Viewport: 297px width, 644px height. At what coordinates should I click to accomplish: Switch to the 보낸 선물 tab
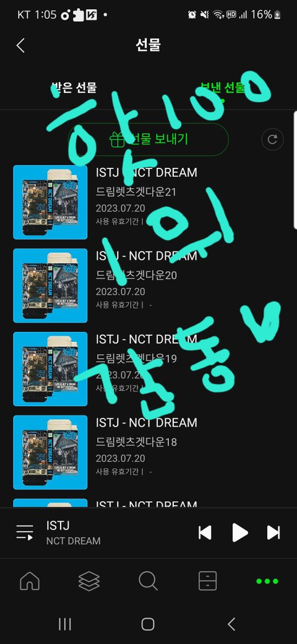click(223, 87)
